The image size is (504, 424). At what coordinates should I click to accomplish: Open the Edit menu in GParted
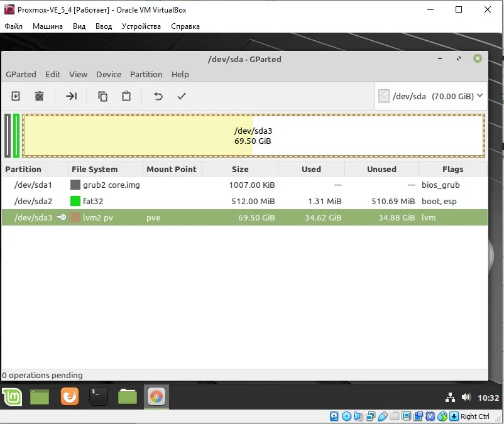point(53,74)
